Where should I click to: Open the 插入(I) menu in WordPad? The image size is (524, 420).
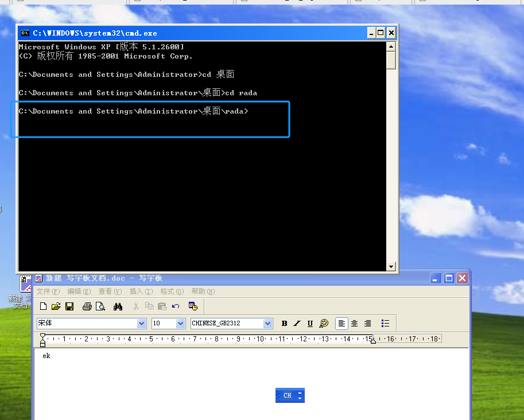[x=141, y=291]
